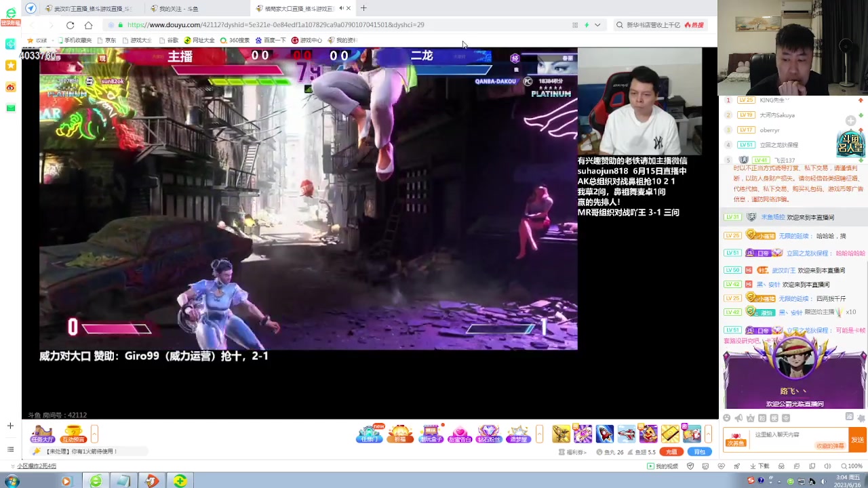The height and width of the screenshot is (488, 868).
Task: Open 造梦屋 activity icon
Action: (x=519, y=434)
